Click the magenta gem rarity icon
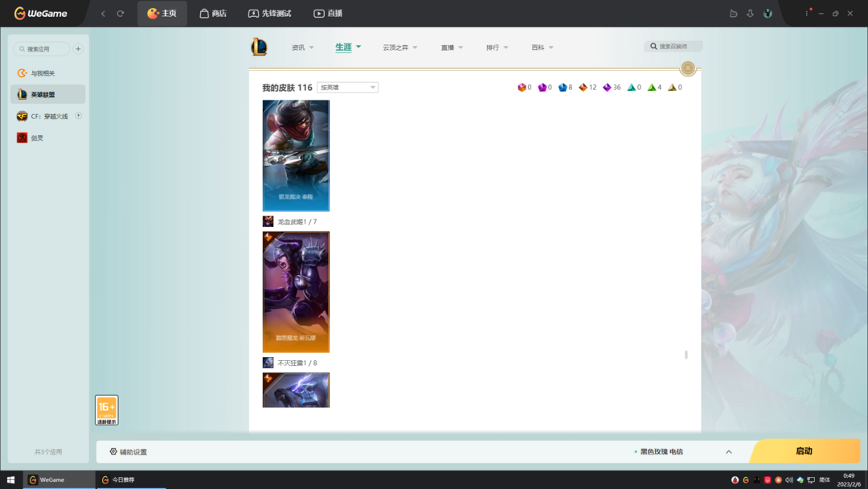 [542, 88]
